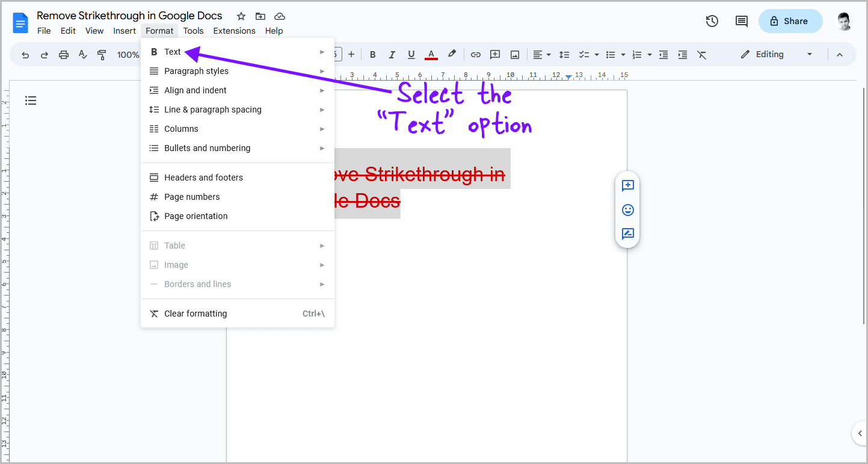Open the Tools menu

point(193,31)
